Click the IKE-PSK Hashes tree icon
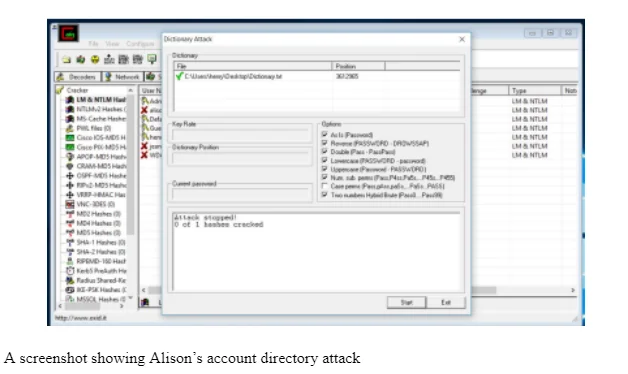This screenshot has width=628, height=374. click(70, 290)
